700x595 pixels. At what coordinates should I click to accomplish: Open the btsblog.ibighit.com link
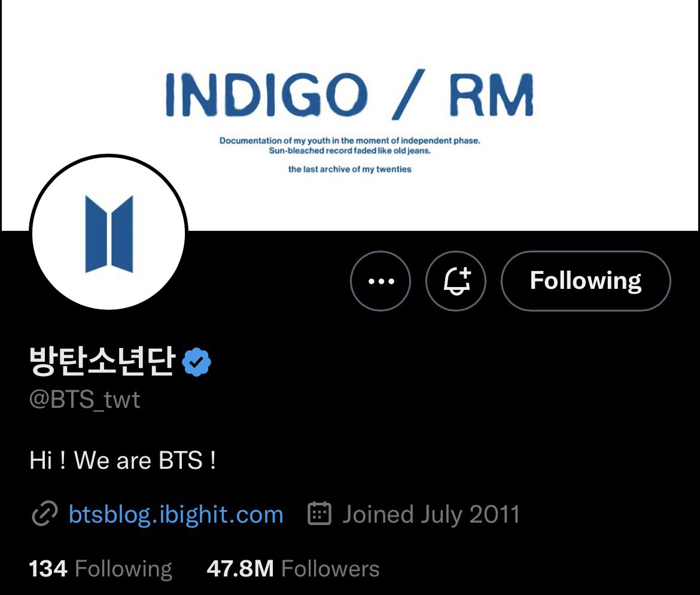point(176,514)
